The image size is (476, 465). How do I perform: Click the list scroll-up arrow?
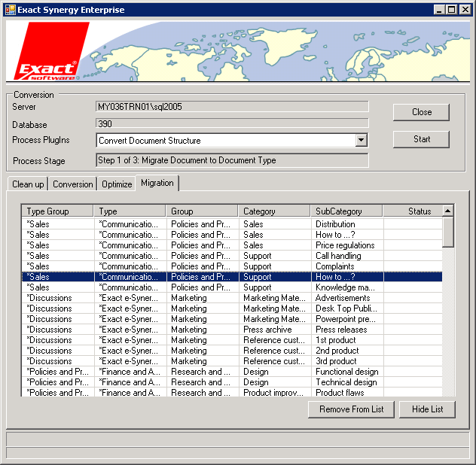(448, 211)
